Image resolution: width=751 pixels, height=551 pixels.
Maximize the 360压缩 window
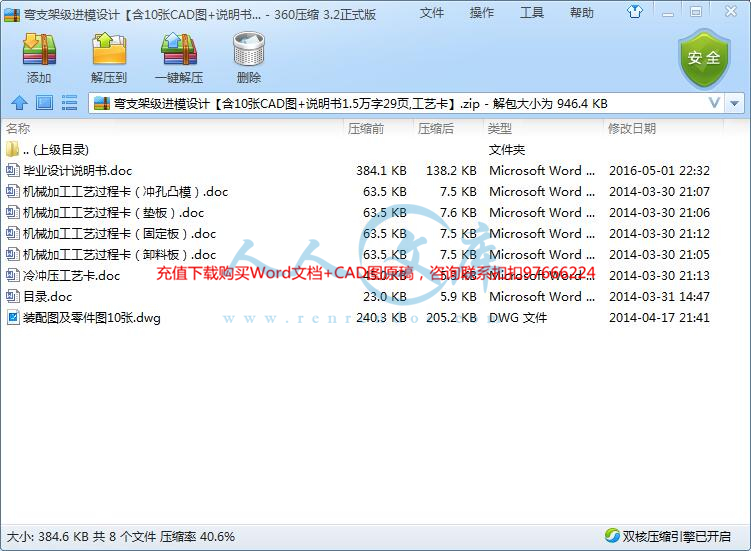coord(696,12)
